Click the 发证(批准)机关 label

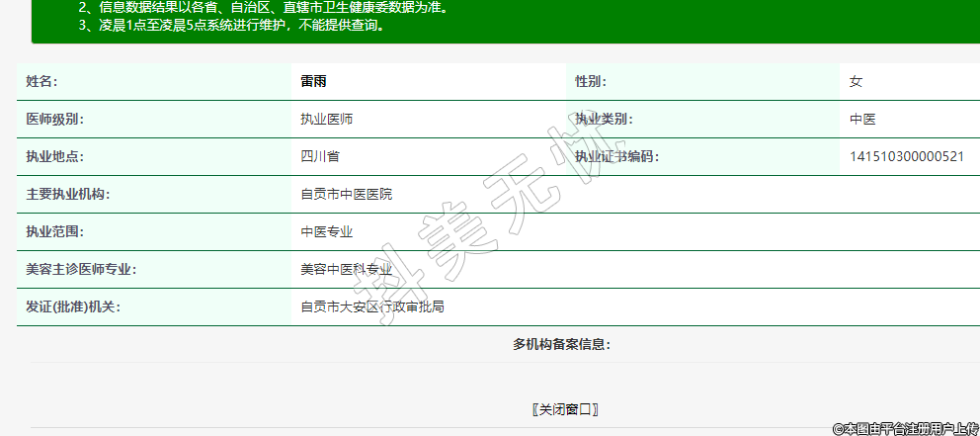tap(72, 307)
